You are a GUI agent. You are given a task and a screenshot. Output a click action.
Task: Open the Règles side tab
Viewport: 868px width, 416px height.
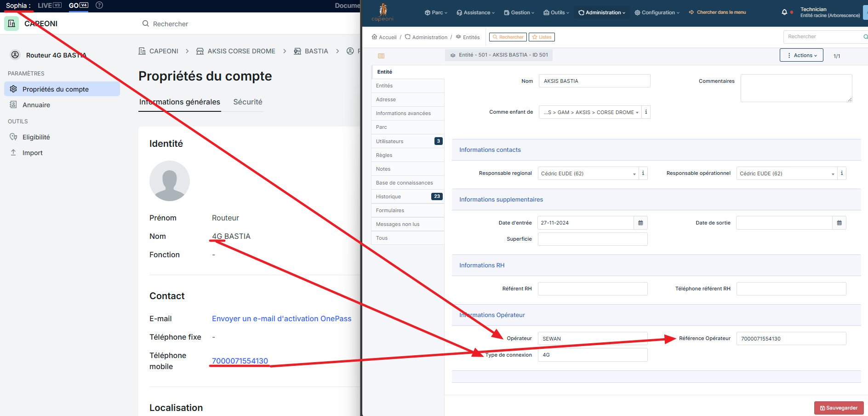pyautogui.click(x=408, y=155)
